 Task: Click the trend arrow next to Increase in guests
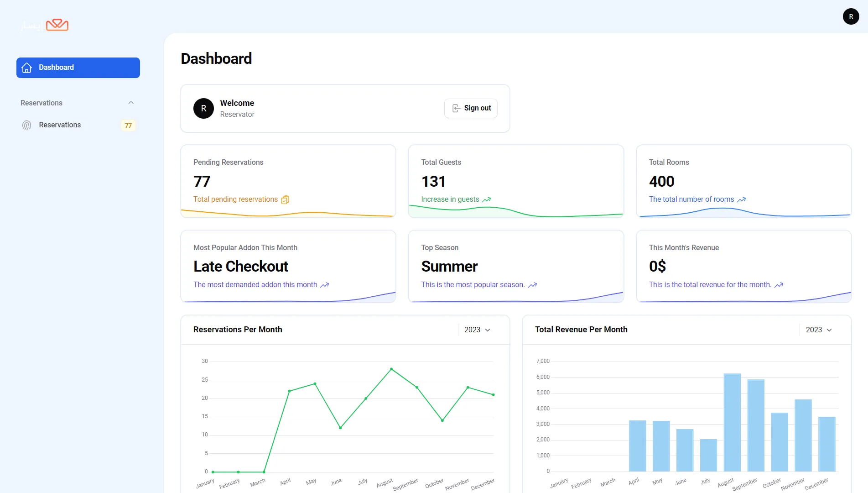487,199
